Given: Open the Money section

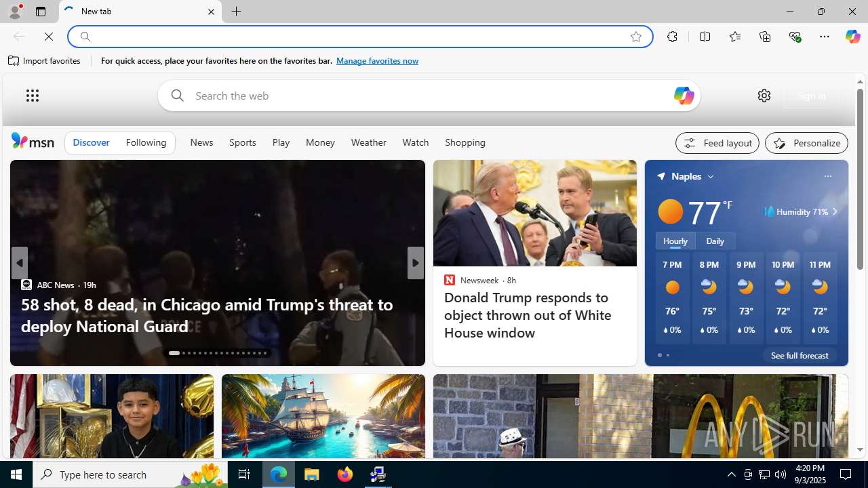Looking at the screenshot, I should coord(320,142).
